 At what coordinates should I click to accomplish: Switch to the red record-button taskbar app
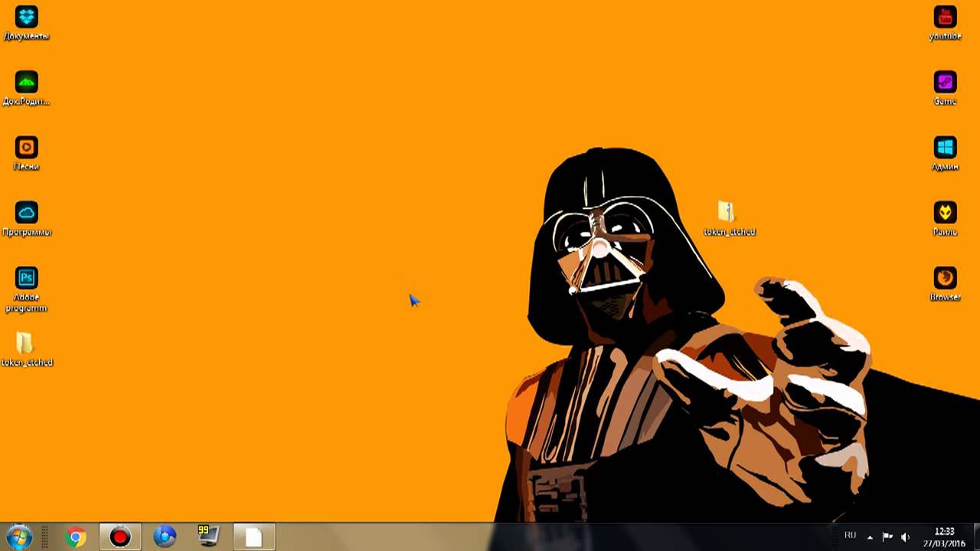(119, 537)
